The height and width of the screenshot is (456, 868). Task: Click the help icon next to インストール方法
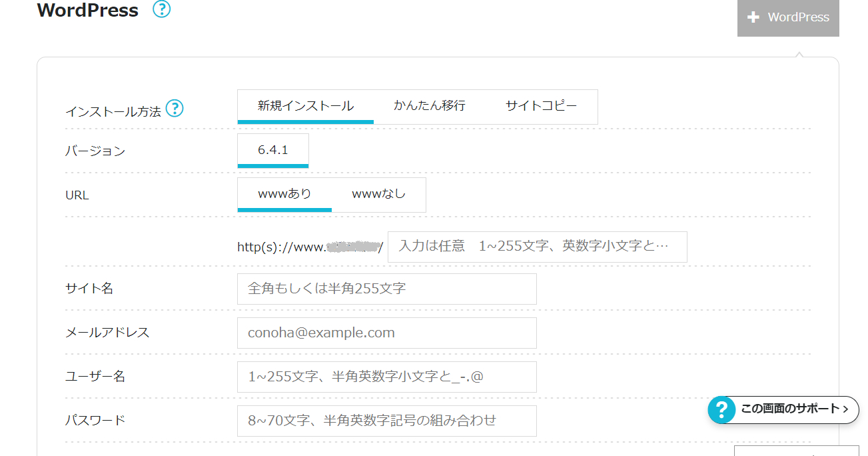point(175,108)
